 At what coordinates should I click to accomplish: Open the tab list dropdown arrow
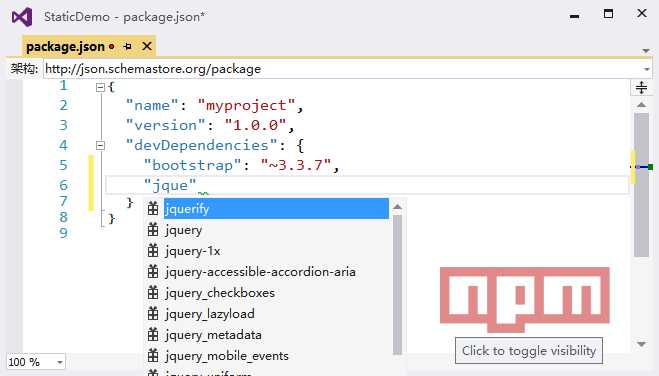click(x=646, y=51)
